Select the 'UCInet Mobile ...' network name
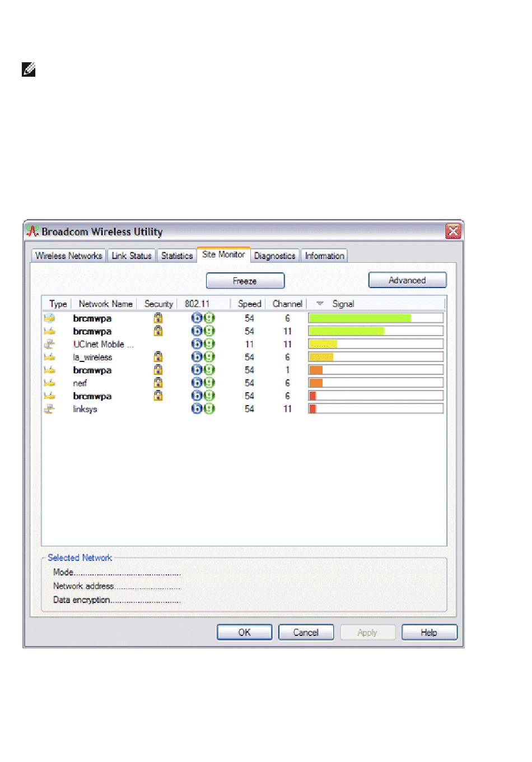Screen dimensions: 532x762 pos(104,344)
